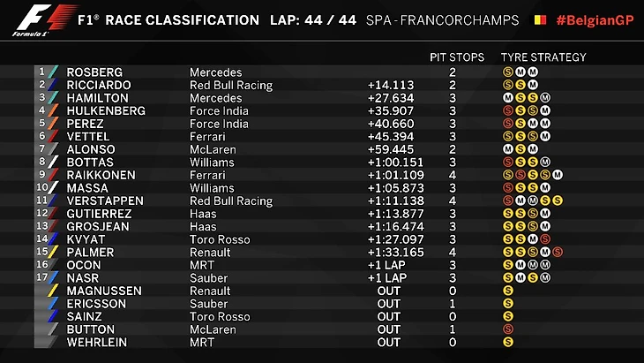Click Magnussen's single yellow tyre icon
The image size is (644, 363).
tap(507, 291)
